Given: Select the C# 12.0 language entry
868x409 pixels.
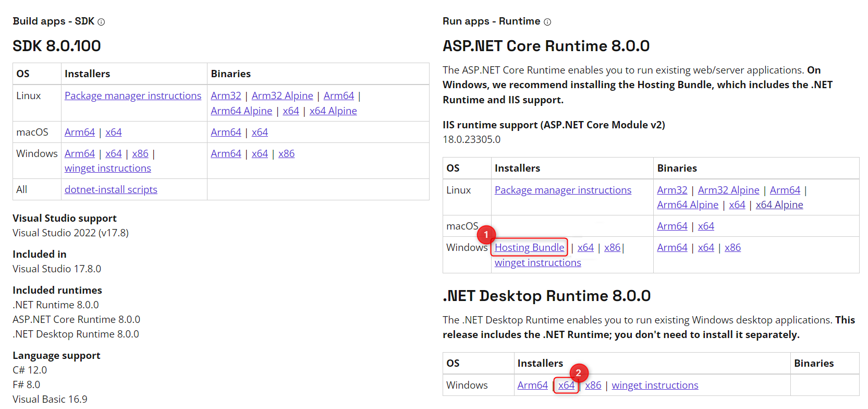Looking at the screenshot, I should [30, 370].
